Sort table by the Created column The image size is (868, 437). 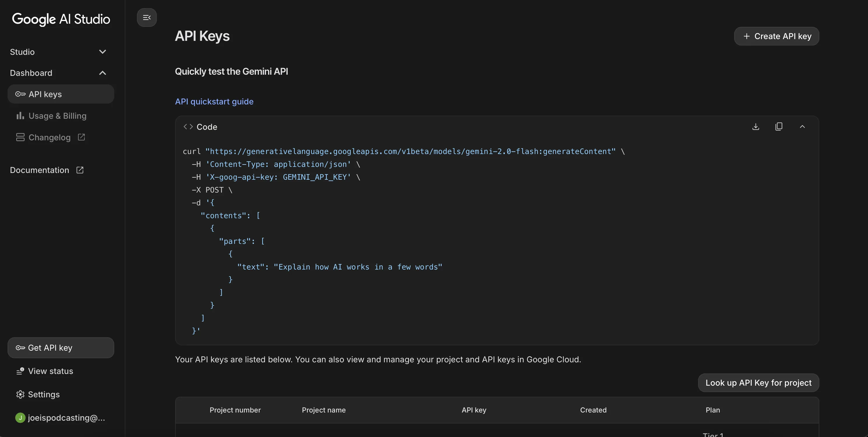coord(593,410)
